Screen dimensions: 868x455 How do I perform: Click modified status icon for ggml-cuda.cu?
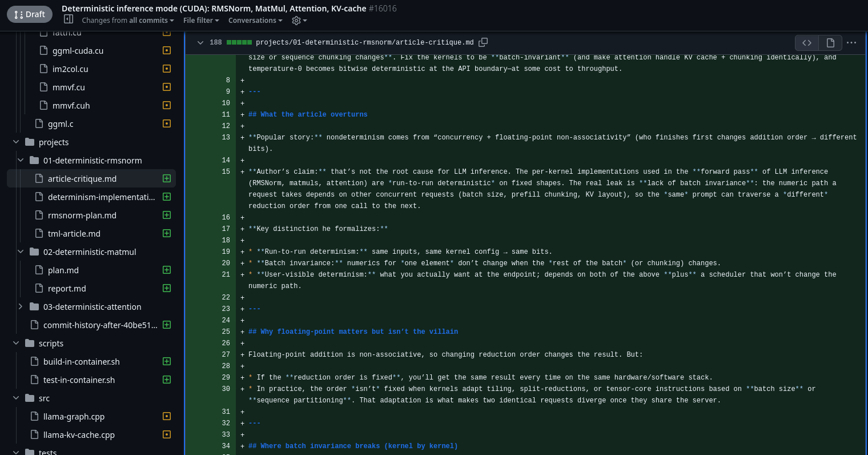[167, 51]
